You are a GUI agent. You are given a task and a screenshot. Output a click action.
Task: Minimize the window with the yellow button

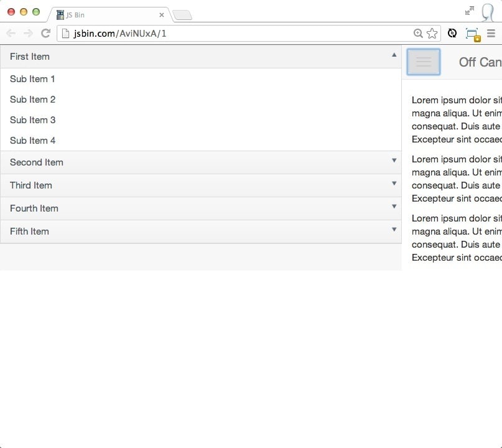tap(24, 12)
